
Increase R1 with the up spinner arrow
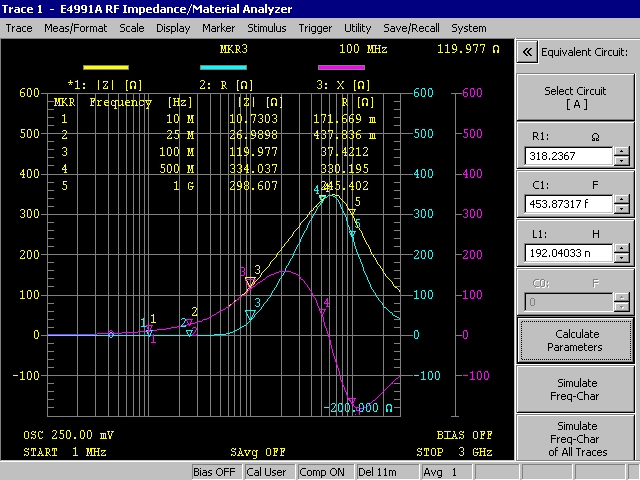tap(621, 151)
